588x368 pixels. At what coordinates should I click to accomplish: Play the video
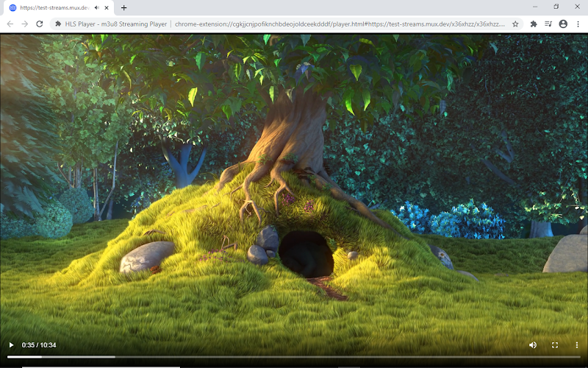coord(11,344)
